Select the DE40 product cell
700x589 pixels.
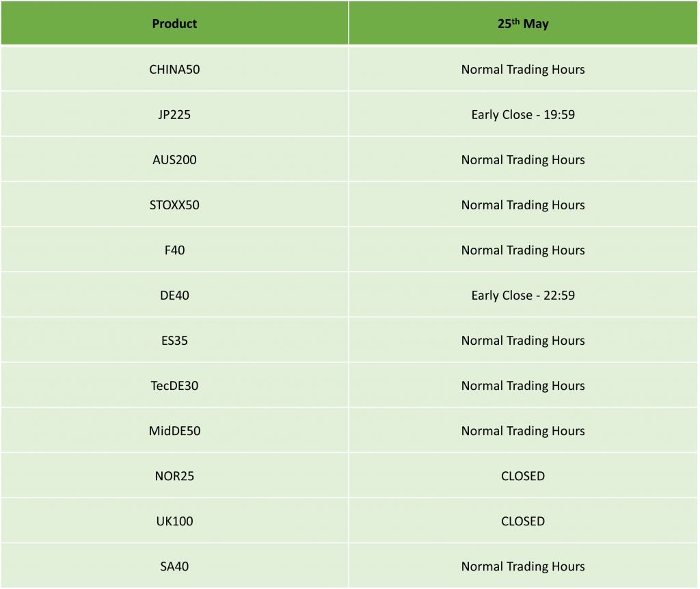(x=174, y=295)
